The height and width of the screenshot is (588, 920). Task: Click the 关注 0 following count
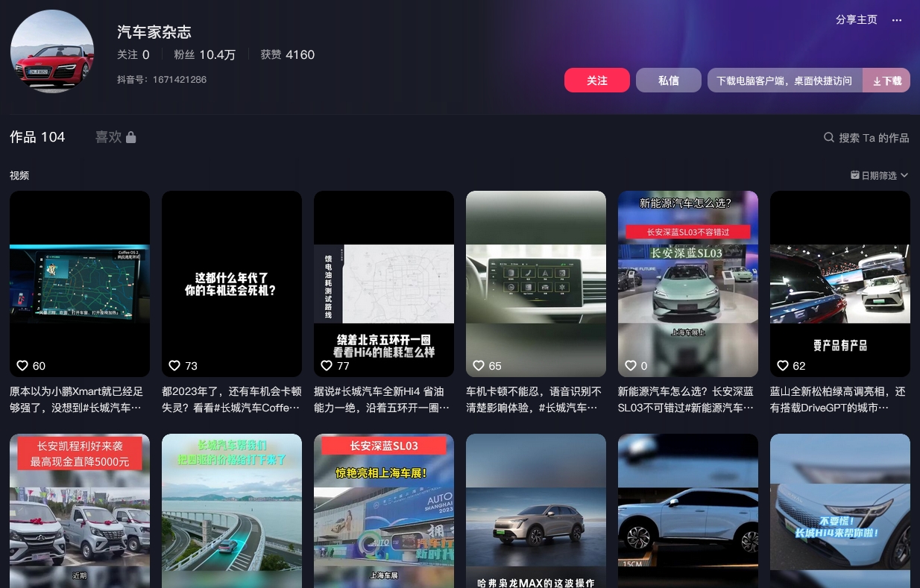coord(133,54)
